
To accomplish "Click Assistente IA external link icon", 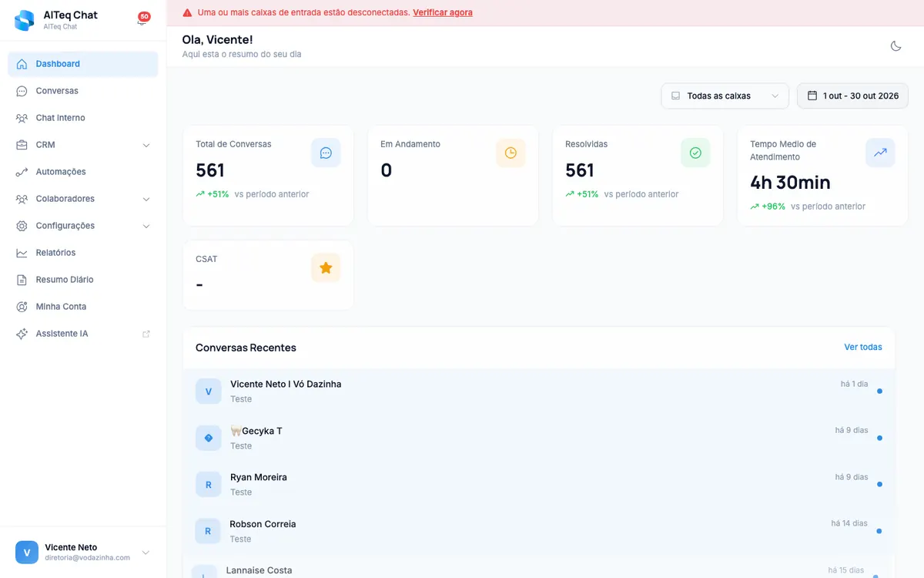I will click(x=146, y=334).
